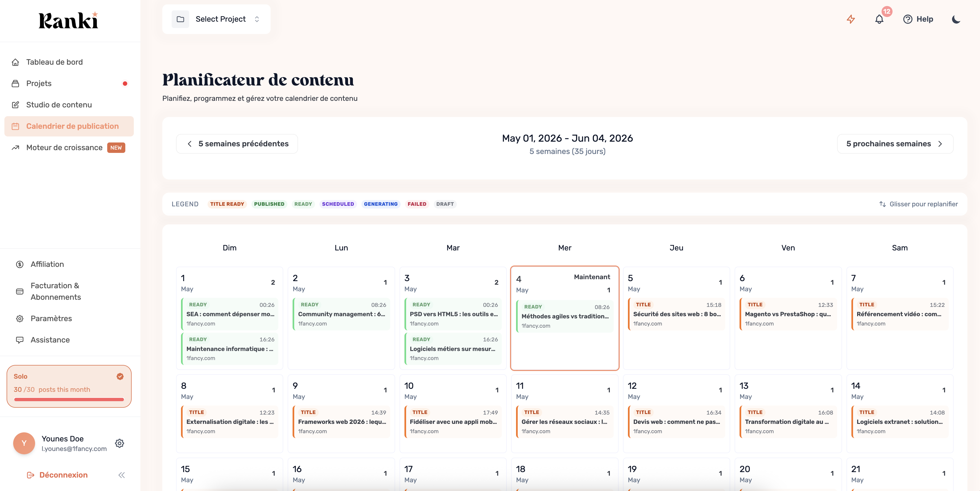Click FAILED legend badge
Screen dimensions: 980x491
pyautogui.click(x=417, y=204)
